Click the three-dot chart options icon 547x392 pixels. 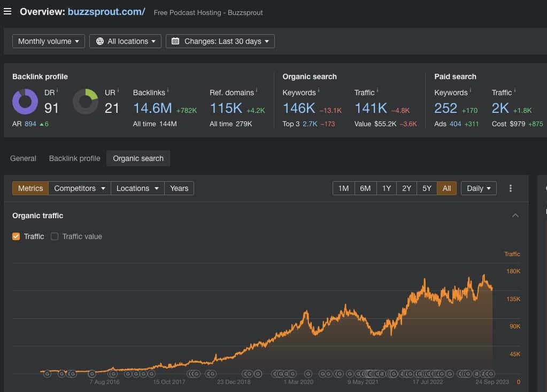click(x=511, y=188)
